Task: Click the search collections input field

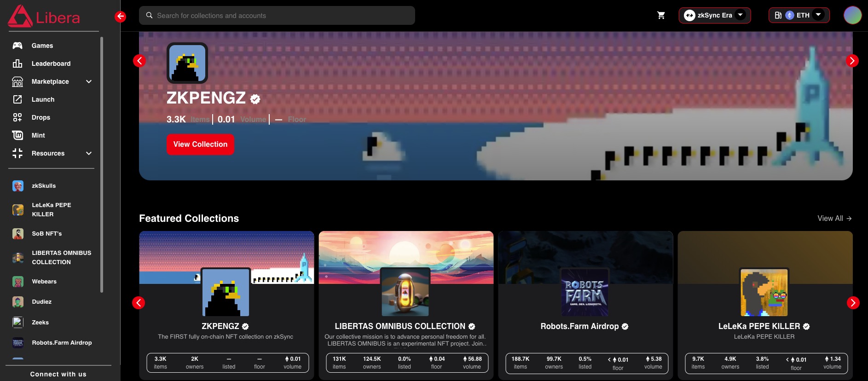Action: coord(277,16)
